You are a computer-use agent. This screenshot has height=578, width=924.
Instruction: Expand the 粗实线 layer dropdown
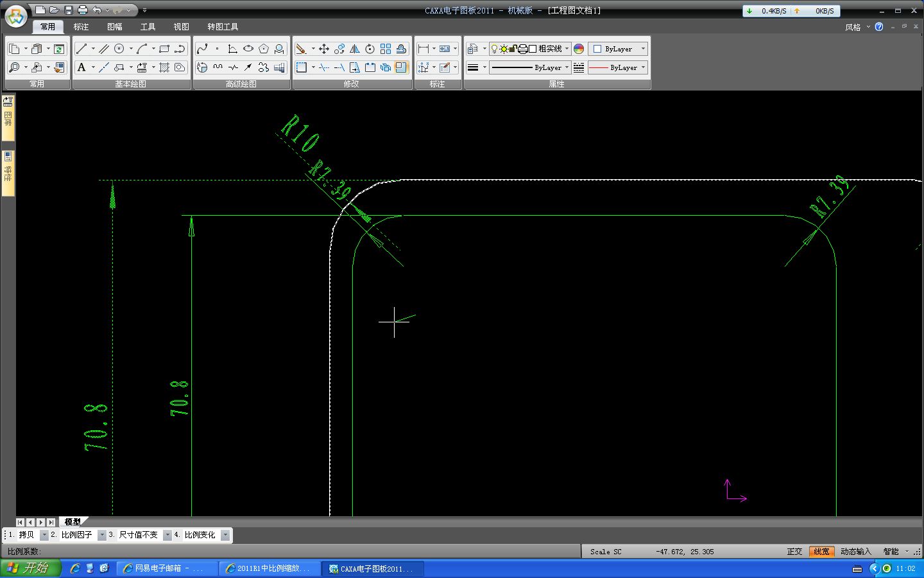click(x=567, y=49)
